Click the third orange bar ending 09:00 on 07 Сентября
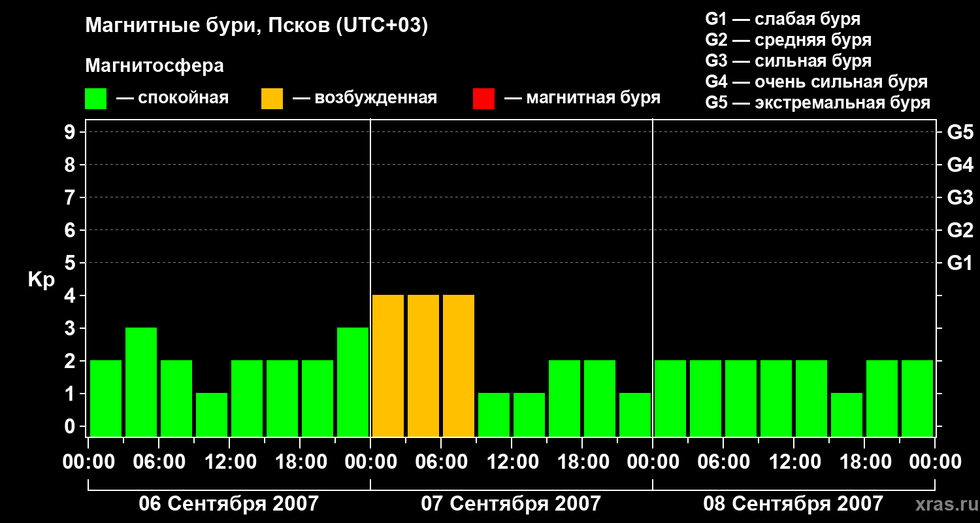This screenshot has height=523, width=980. click(x=459, y=366)
